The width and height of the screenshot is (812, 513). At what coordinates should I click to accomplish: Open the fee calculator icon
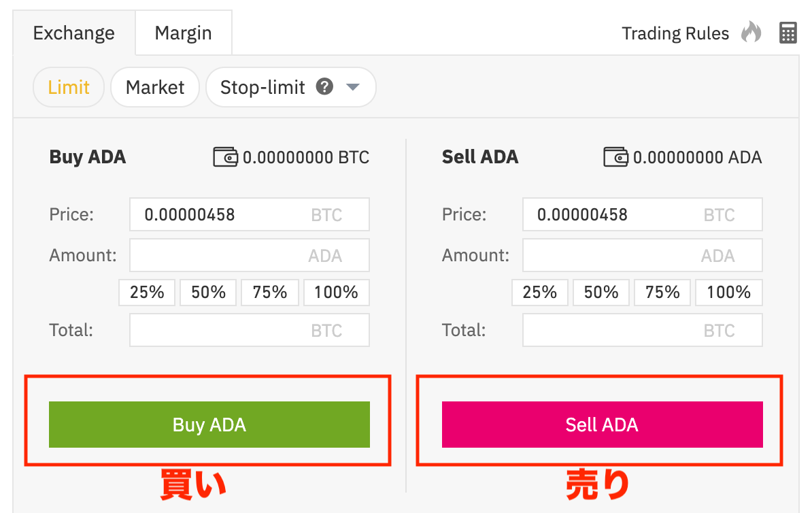tap(788, 32)
